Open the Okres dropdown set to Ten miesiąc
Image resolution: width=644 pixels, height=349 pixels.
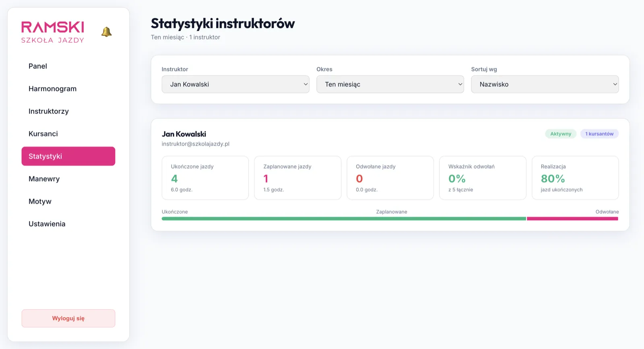click(x=390, y=84)
